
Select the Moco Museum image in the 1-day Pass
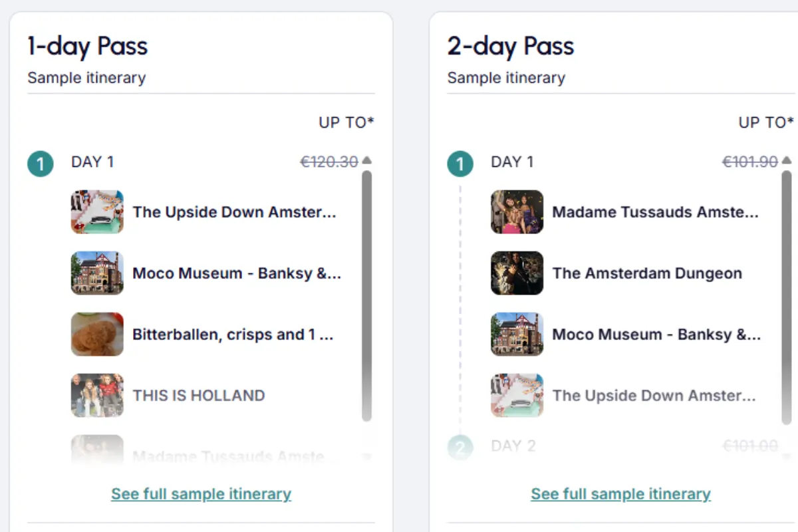point(97,273)
